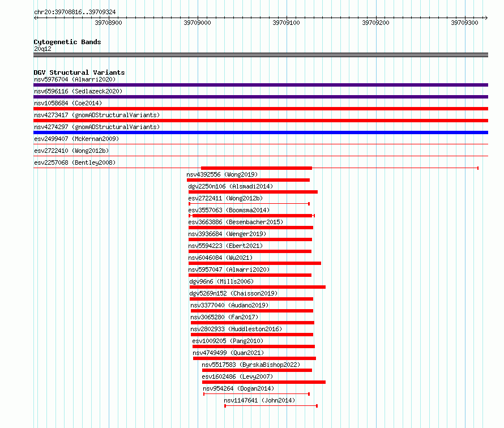Select nsv3377040 (Audano2019) label
The image size is (504, 428).
[x=229, y=305]
